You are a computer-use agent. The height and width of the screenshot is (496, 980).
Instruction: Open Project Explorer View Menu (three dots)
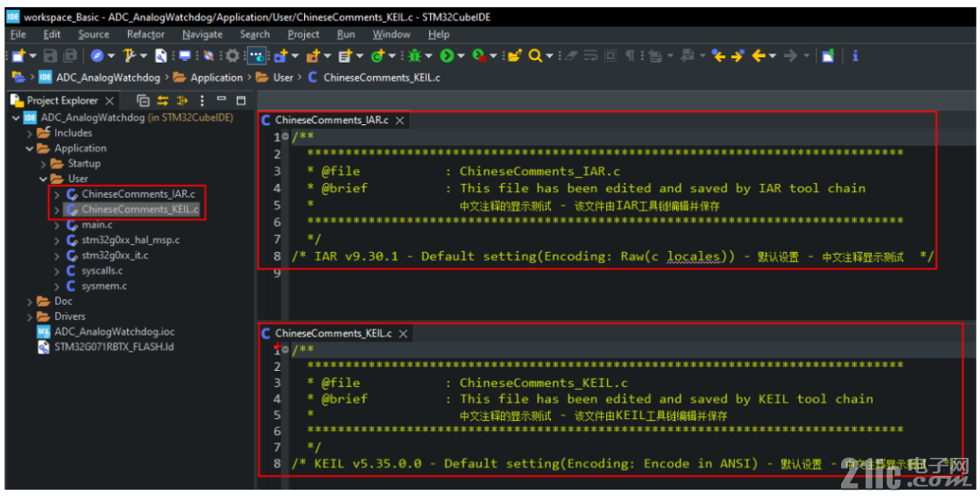pyautogui.click(x=201, y=101)
